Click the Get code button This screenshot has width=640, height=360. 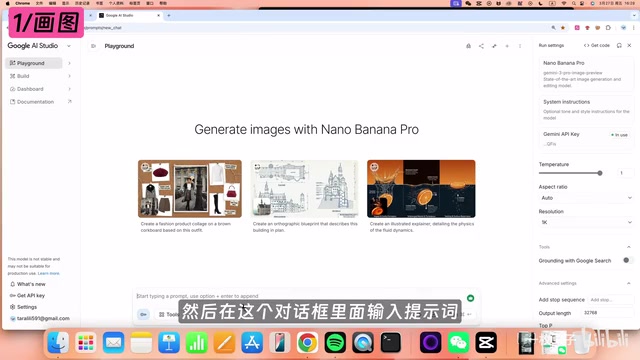coord(597,45)
